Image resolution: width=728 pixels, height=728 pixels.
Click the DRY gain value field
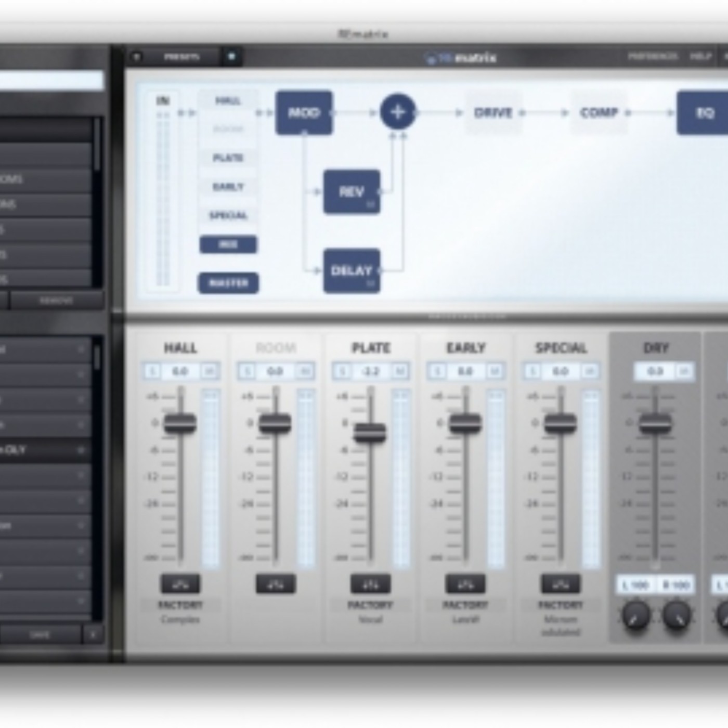655,371
